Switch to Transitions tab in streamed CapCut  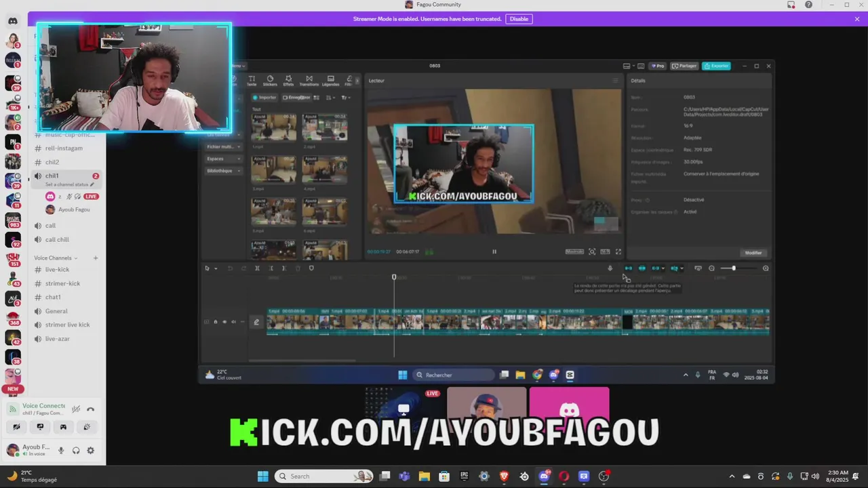coord(309,81)
